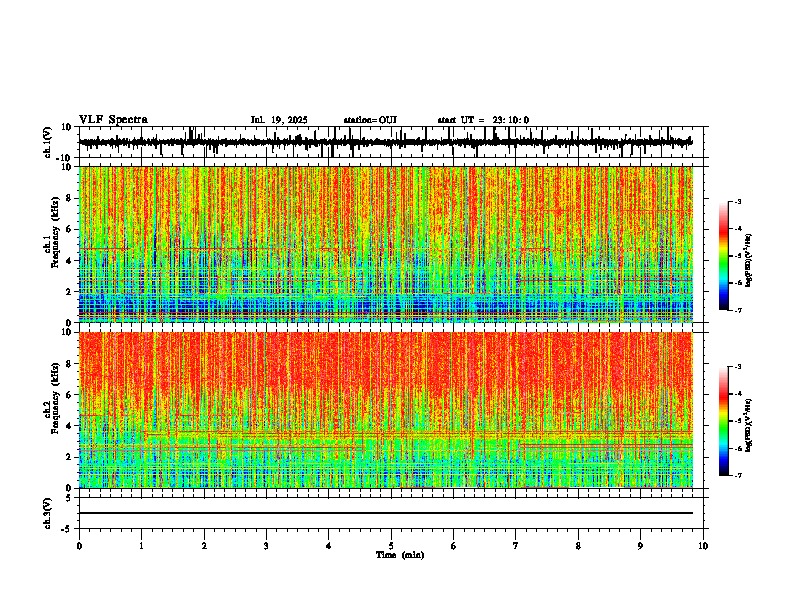
Task: Click the "-7" label on ch.2 color scale
Action: (737, 475)
